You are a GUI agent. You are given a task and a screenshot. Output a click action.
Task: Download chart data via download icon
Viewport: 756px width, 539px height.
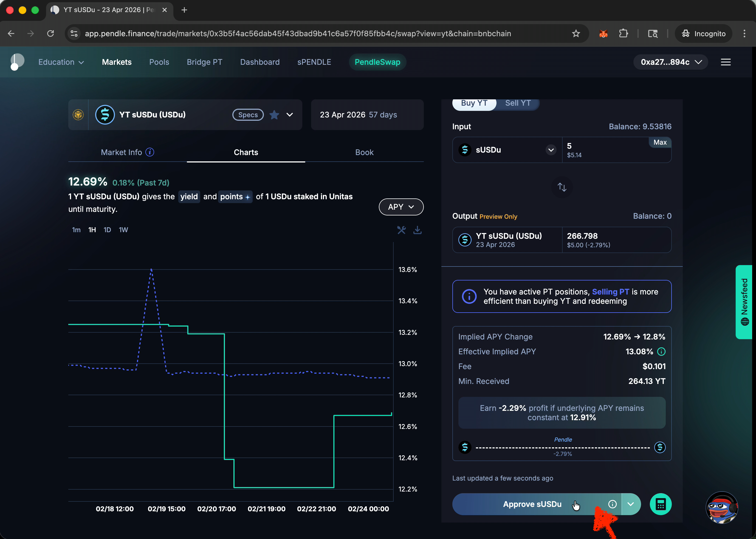tap(417, 230)
